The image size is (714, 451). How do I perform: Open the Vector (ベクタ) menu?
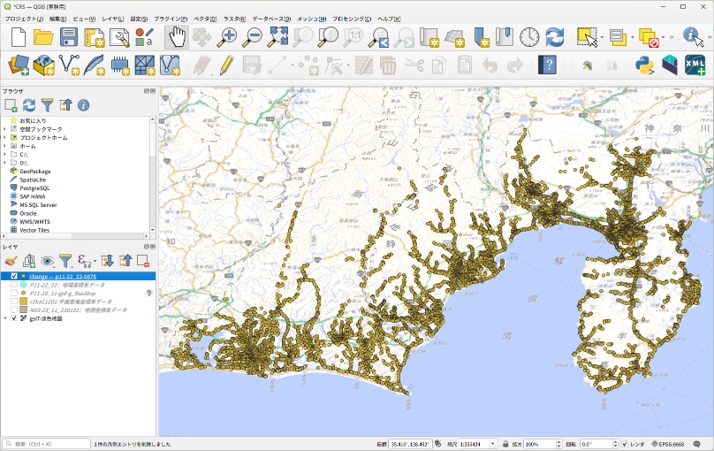[x=204, y=19]
